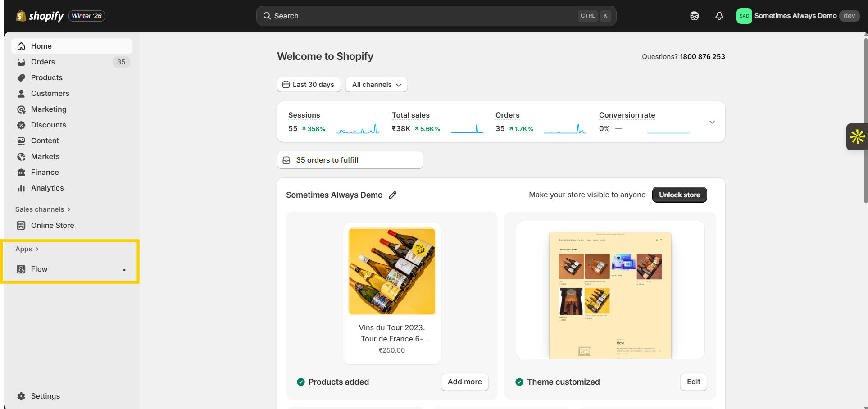The image size is (868, 409).
Task: Click the Online Store icon in sidebar
Action: (x=21, y=226)
